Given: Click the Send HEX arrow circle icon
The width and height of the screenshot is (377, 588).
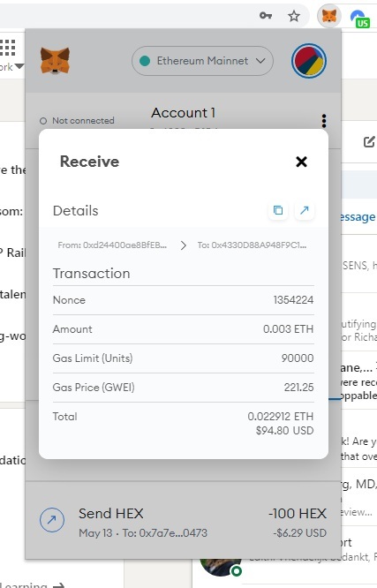Looking at the screenshot, I should coord(52,520).
